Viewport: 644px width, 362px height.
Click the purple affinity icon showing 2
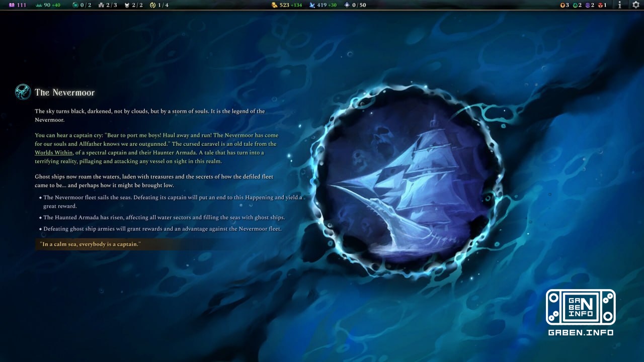(588, 5)
